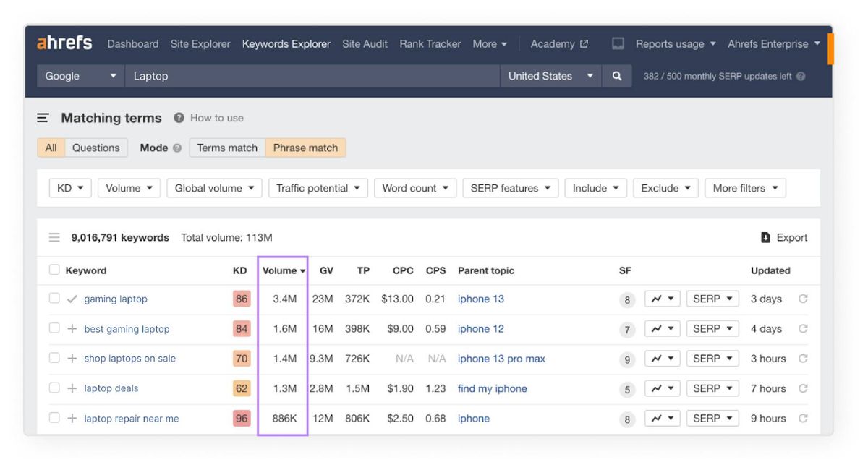Click plus icon for laptop repair near me
868x470 pixels.
click(x=72, y=419)
